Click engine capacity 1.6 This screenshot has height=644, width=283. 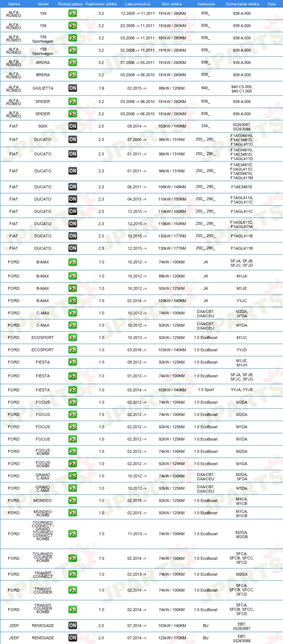pyautogui.click(x=101, y=88)
